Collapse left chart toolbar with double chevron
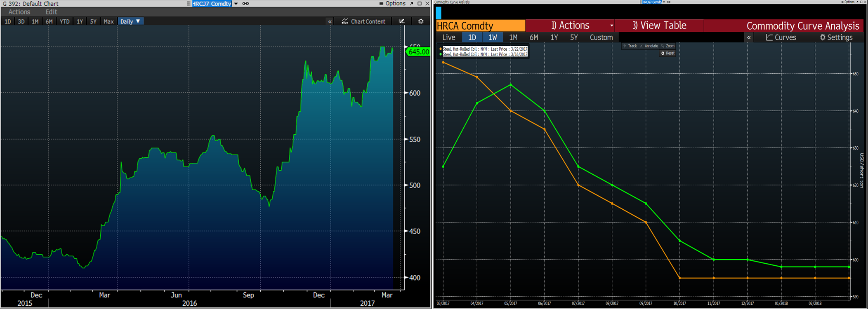This screenshot has height=309, width=868. pyautogui.click(x=330, y=21)
